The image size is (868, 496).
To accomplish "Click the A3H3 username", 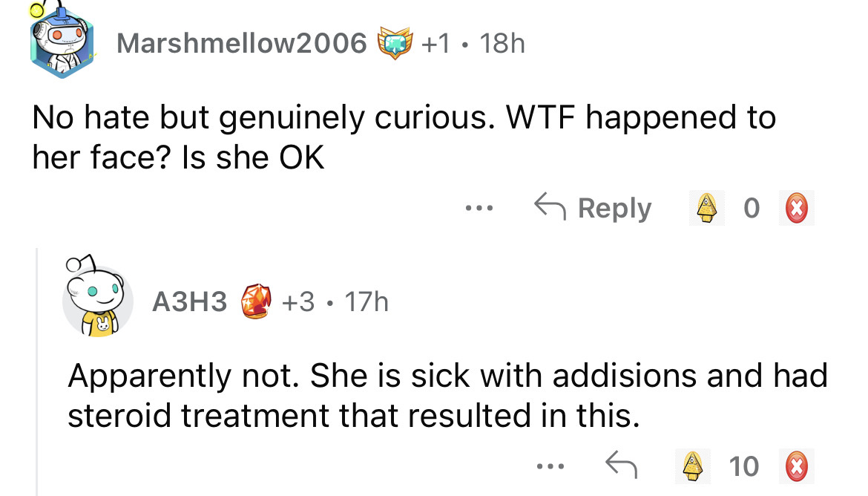I will [x=189, y=301].
